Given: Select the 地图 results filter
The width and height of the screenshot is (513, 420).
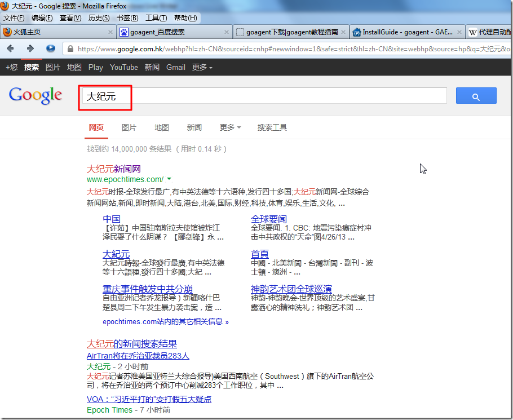Looking at the screenshot, I should pyautogui.click(x=162, y=127).
